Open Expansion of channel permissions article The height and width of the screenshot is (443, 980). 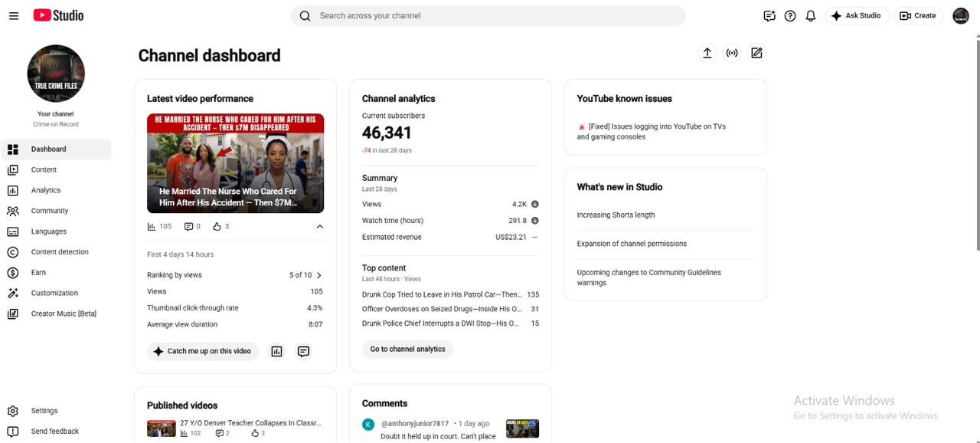(x=632, y=244)
